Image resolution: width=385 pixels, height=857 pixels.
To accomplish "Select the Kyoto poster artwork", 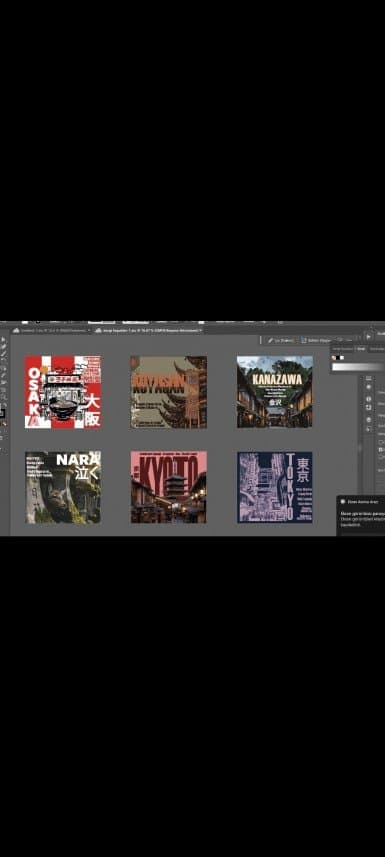I will coord(168,487).
